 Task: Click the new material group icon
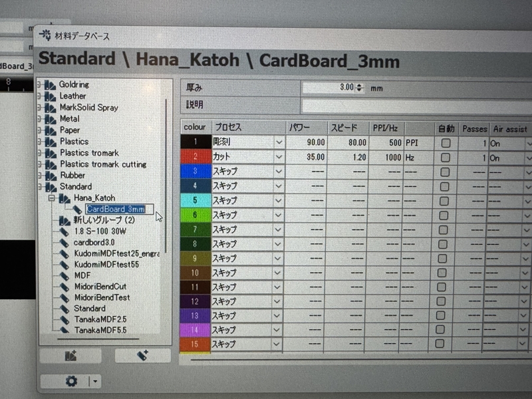(70, 356)
